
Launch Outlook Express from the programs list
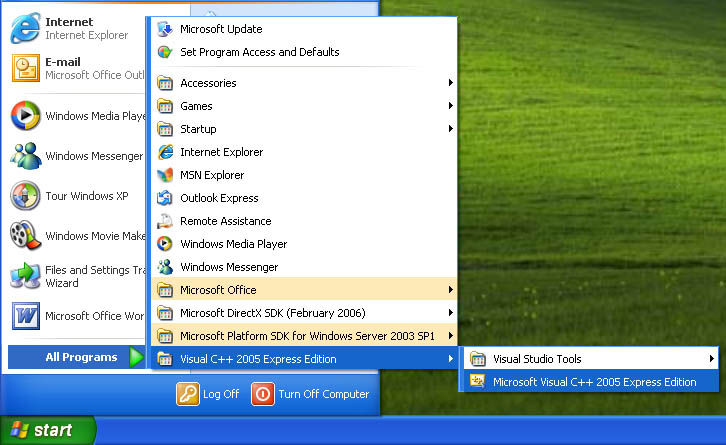click(304, 198)
